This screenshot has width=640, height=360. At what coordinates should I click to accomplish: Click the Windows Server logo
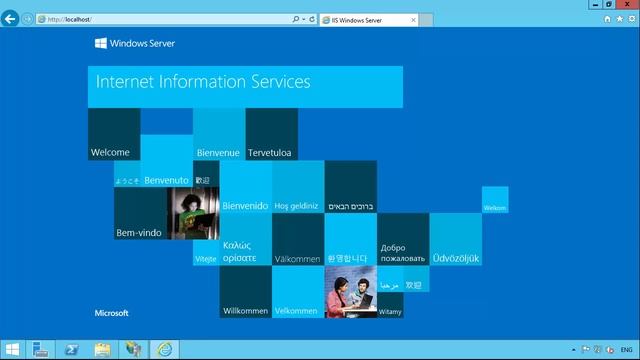pyautogui.click(x=135, y=43)
